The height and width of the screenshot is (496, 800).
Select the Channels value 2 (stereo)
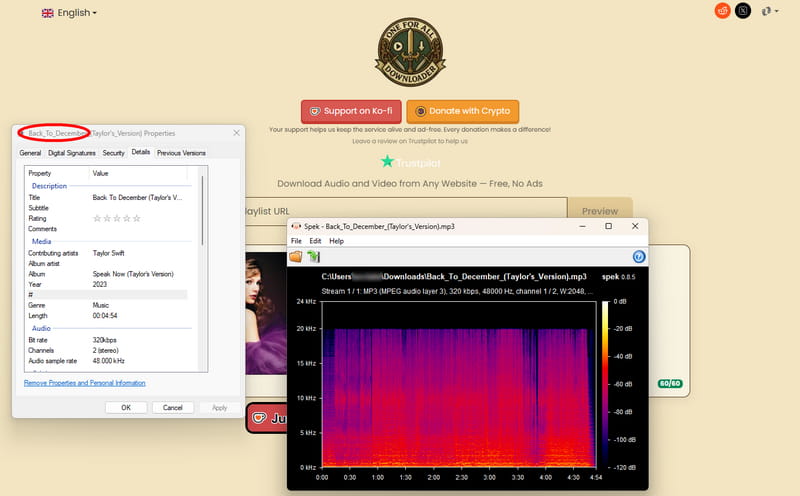(106, 351)
